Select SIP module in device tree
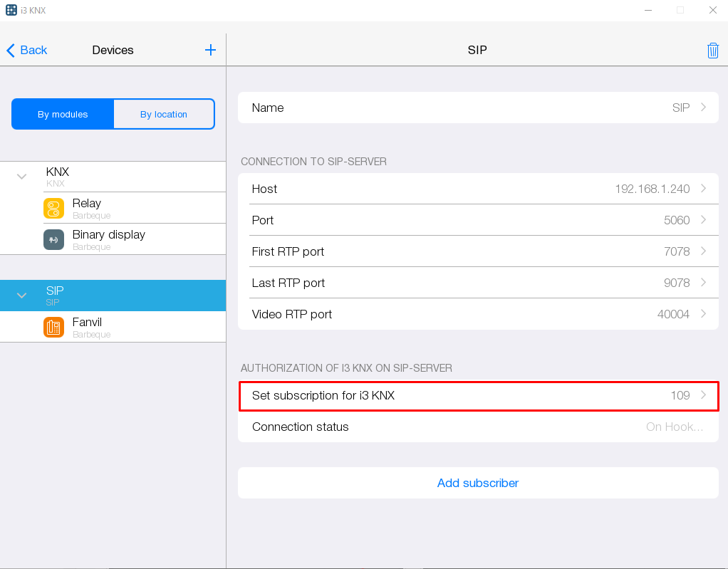This screenshot has width=728, height=569. click(x=114, y=295)
